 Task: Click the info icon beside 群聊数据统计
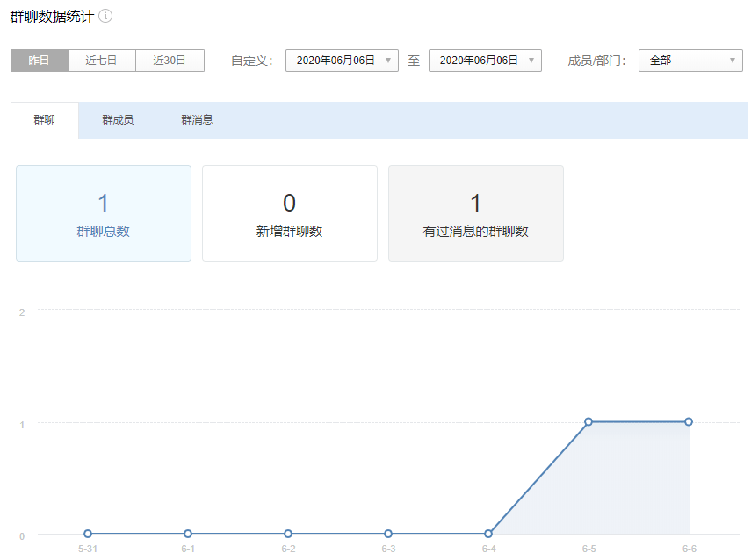pos(105,17)
